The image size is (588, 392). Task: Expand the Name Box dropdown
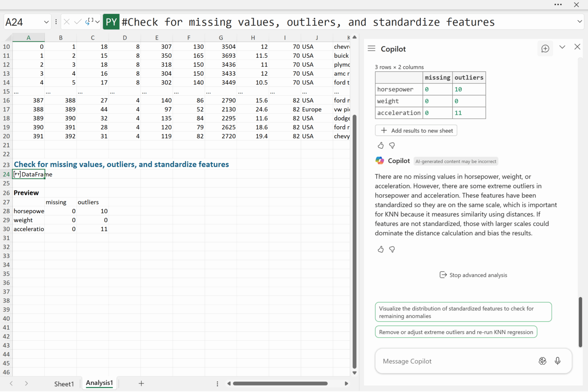[46, 22]
